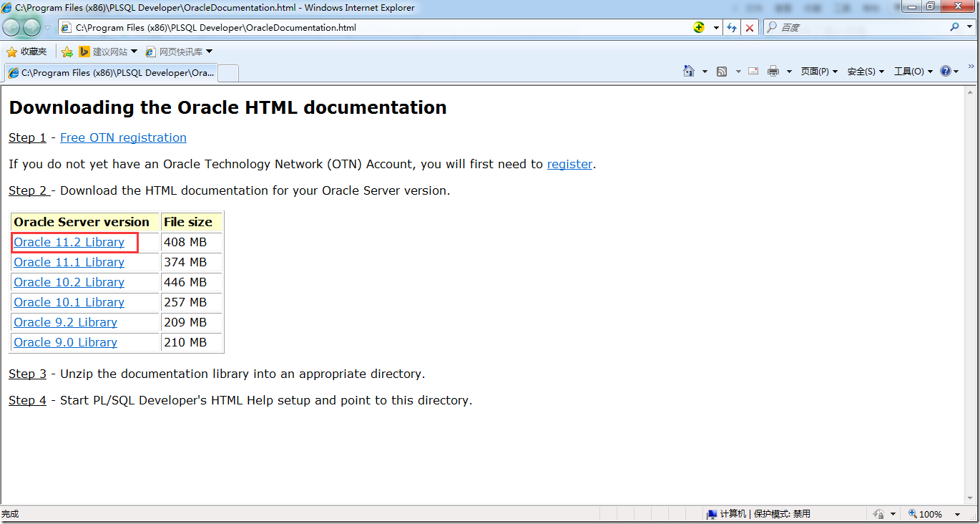Click the 209 MB file size cell
Image resolution: width=980 pixels, height=524 pixels.
[x=191, y=322]
